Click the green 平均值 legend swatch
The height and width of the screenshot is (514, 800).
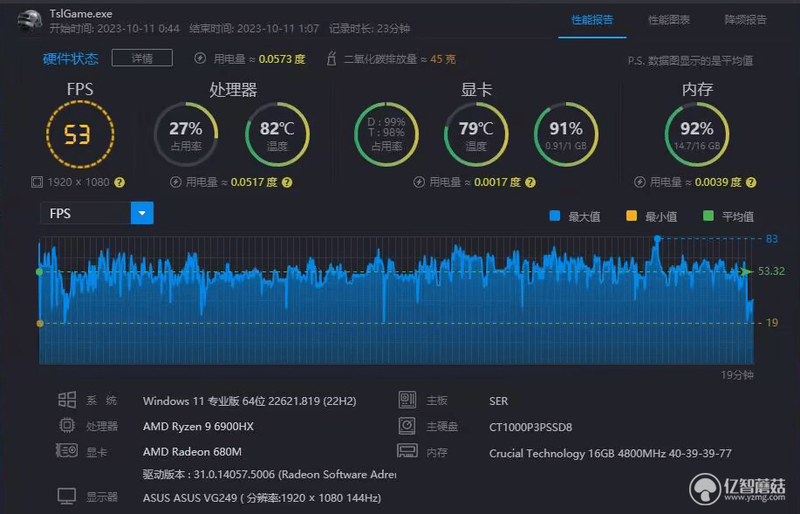pos(708,216)
